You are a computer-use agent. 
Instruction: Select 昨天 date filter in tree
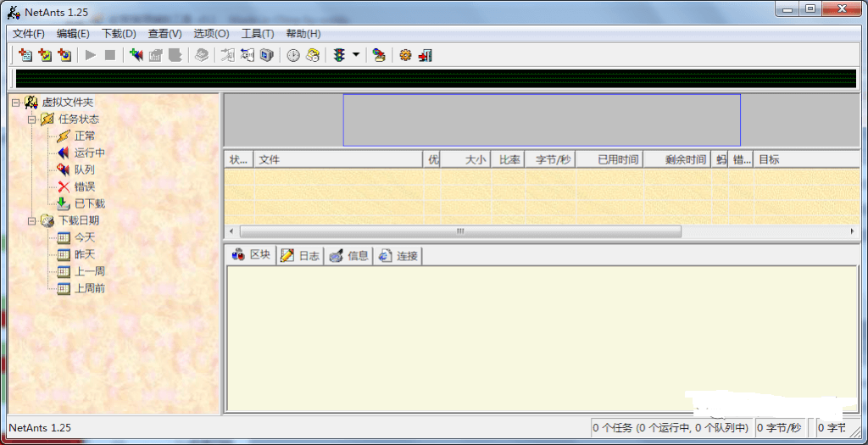[85, 254]
